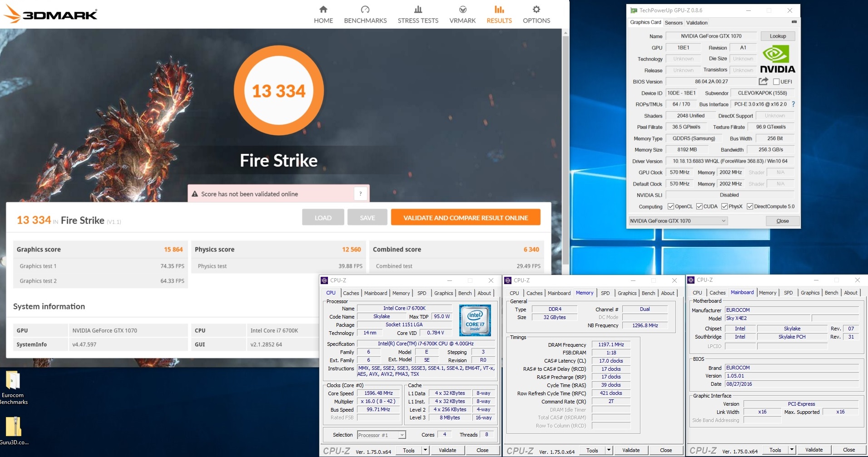Open Tools dropdown arrow in CPU-Z Mainboard window
The width and height of the screenshot is (868, 457).
pos(792,450)
